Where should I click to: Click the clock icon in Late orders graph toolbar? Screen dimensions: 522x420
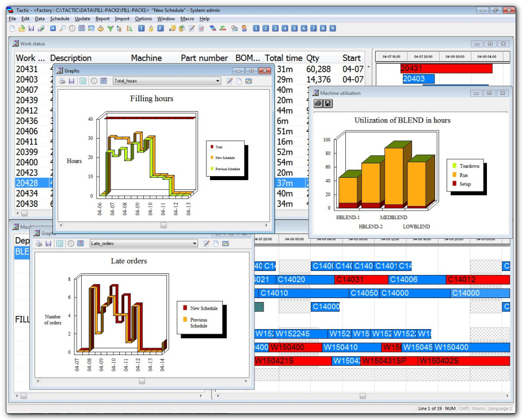[x=71, y=243]
